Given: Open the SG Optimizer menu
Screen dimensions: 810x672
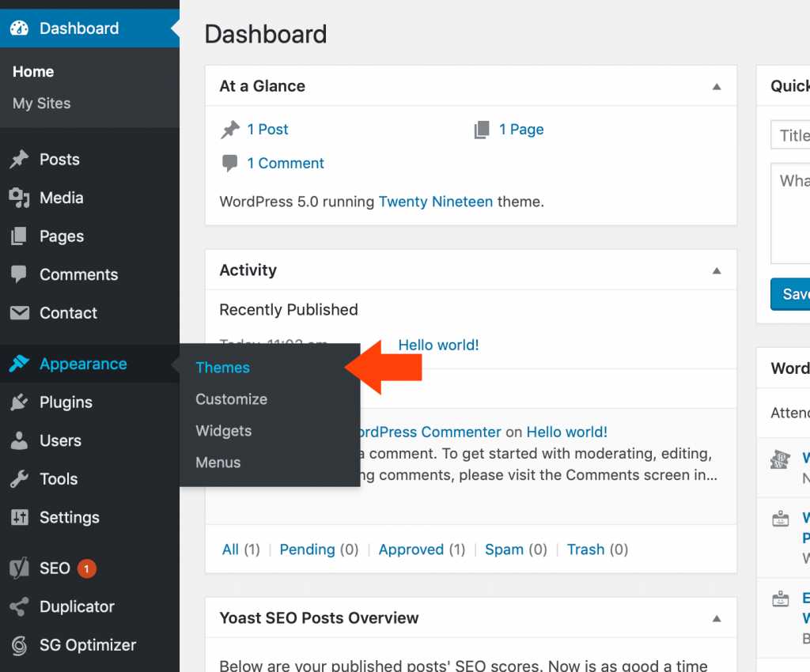Looking at the screenshot, I should 88,645.
